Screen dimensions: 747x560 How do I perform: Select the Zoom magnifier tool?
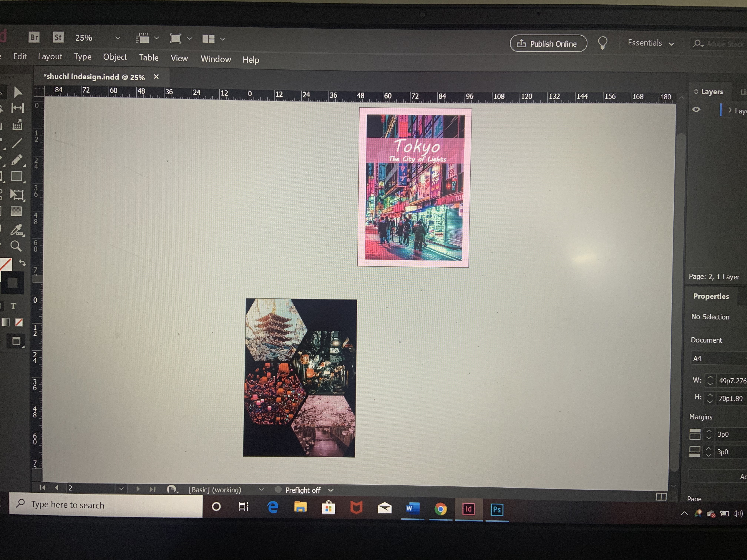(16, 246)
